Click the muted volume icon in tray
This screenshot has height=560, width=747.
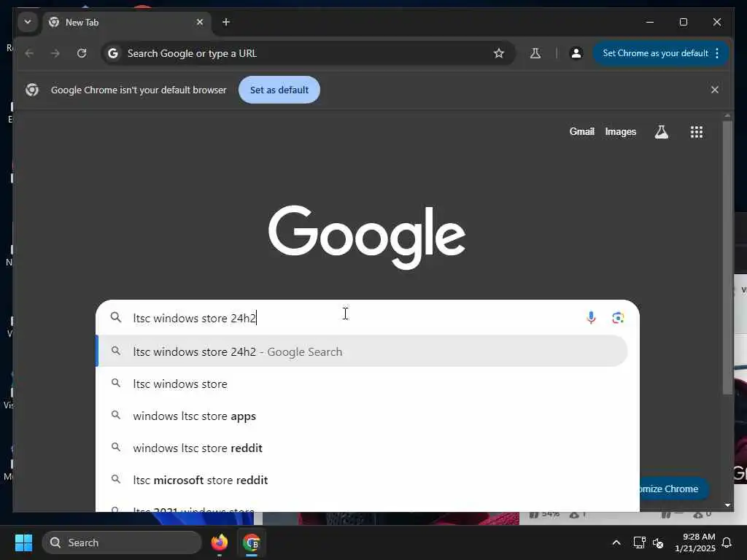click(x=659, y=542)
